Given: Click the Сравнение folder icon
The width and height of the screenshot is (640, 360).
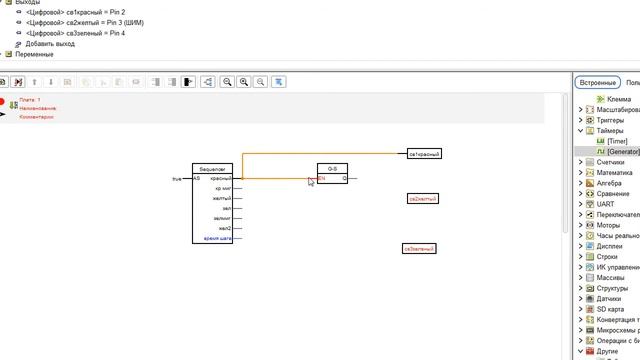Looking at the screenshot, I should click(590, 193).
